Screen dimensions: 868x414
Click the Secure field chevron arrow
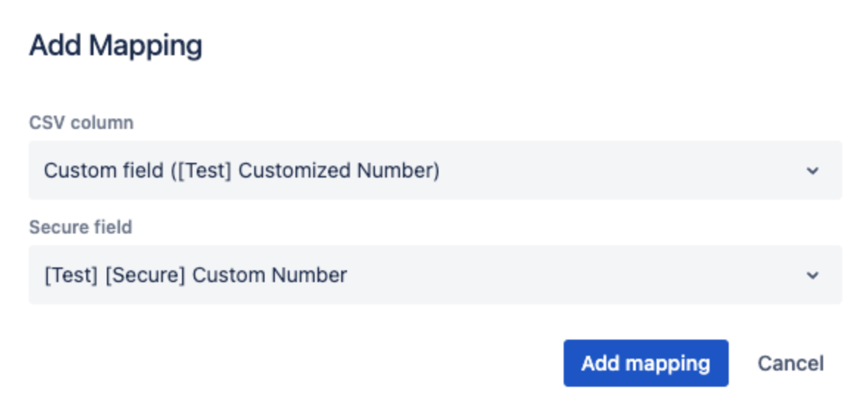tap(812, 276)
